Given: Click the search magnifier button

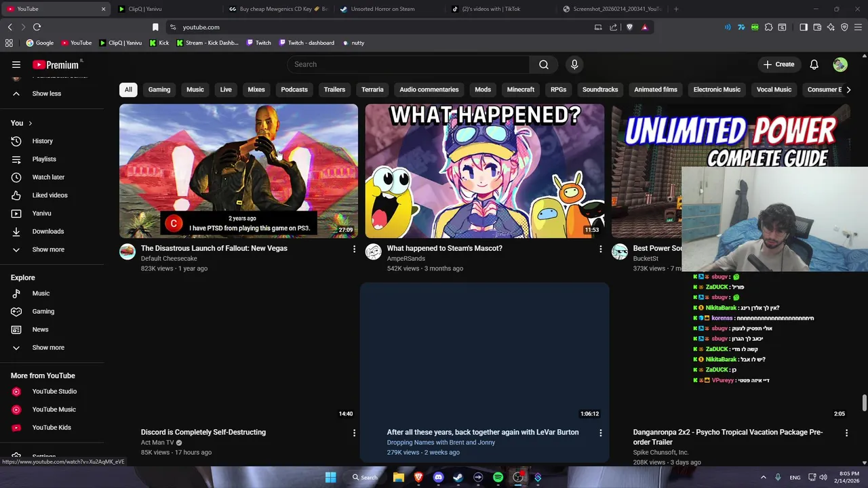Looking at the screenshot, I should pyautogui.click(x=544, y=64).
